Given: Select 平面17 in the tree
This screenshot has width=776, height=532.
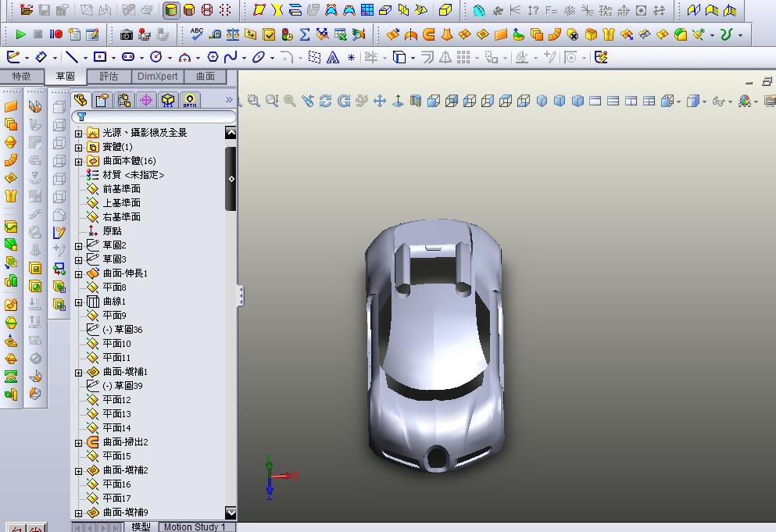Looking at the screenshot, I should [116, 498].
